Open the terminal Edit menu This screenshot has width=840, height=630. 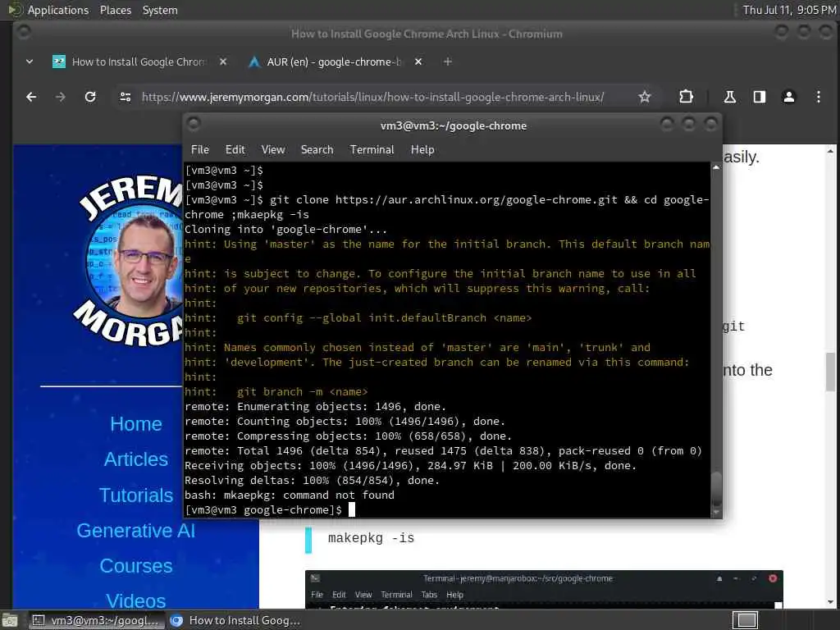[235, 149]
